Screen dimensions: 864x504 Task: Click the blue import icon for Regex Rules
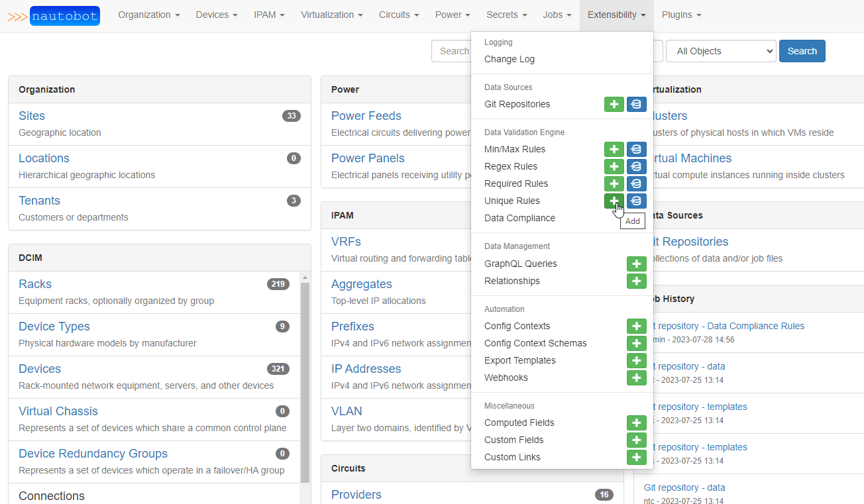pyautogui.click(x=637, y=166)
